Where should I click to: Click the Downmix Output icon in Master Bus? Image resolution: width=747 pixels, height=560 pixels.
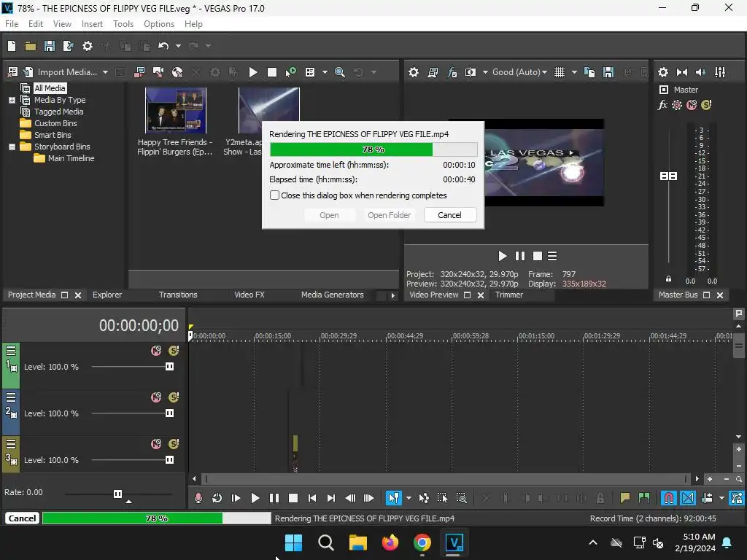click(682, 72)
